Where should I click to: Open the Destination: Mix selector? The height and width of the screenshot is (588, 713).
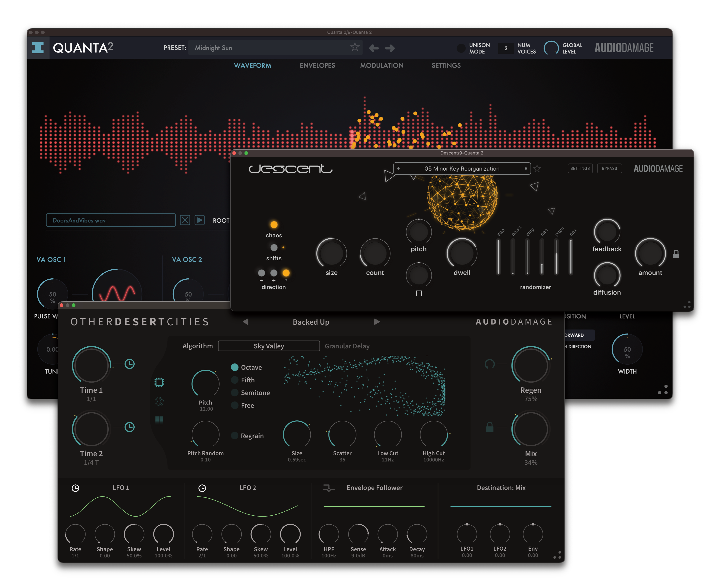tap(501, 488)
